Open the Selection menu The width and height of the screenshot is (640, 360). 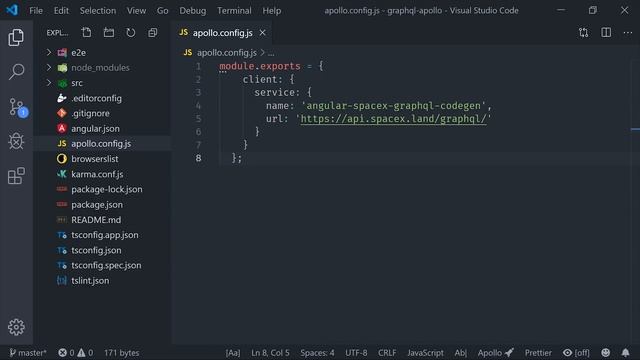98,10
